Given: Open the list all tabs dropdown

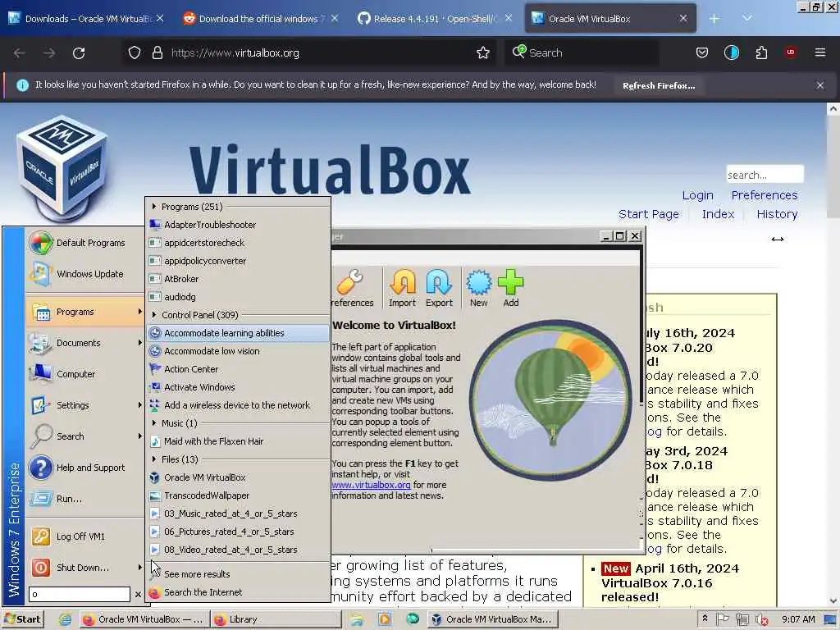Looking at the screenshot, I should click(x=746, y=19).
